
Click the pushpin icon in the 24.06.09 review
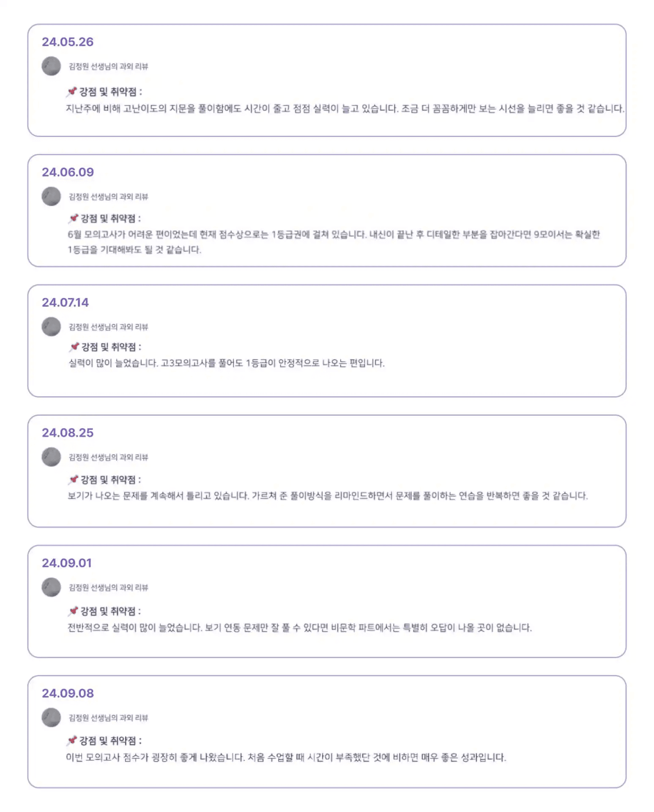click(74, 218)
